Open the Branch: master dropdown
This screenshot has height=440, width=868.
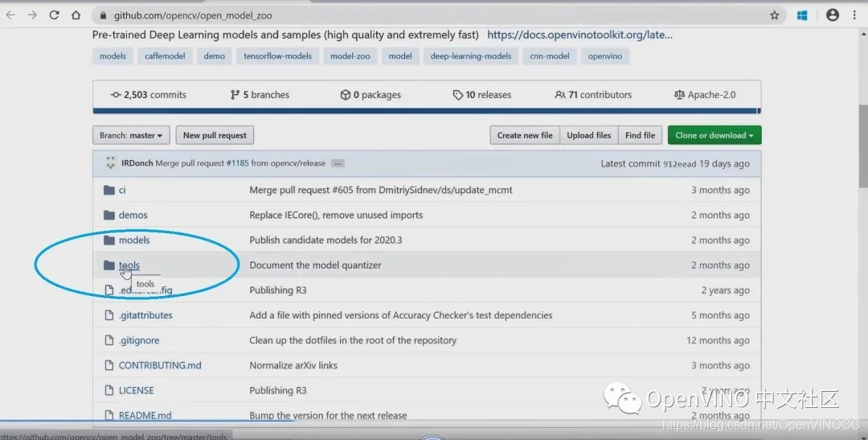131,135
